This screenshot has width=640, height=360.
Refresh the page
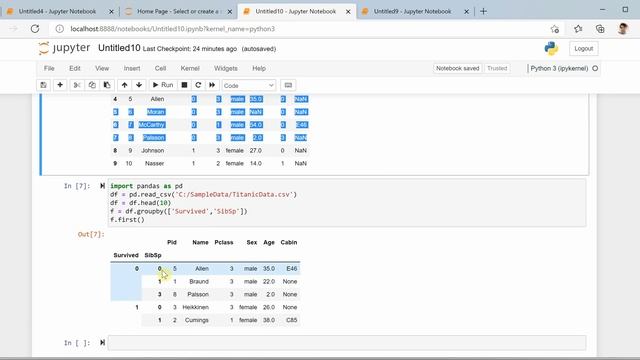tap(35, 29)
